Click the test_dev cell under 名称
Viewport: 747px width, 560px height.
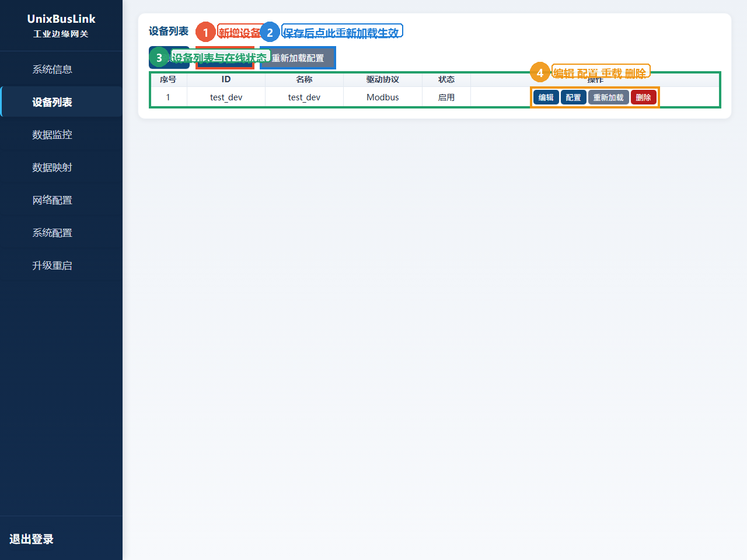(x=304, y=97)
